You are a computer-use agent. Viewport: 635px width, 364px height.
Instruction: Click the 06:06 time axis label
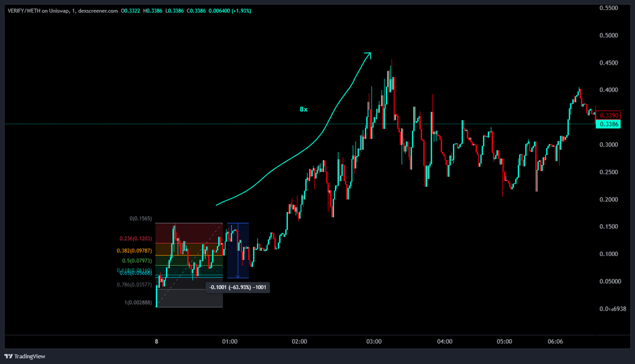click(x=556, y=342)
